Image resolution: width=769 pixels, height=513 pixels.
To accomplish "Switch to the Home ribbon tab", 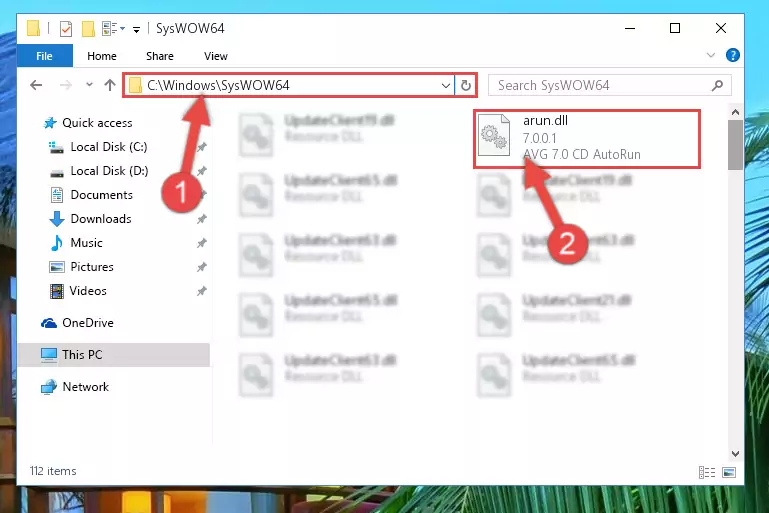I will tap(102, 56).
